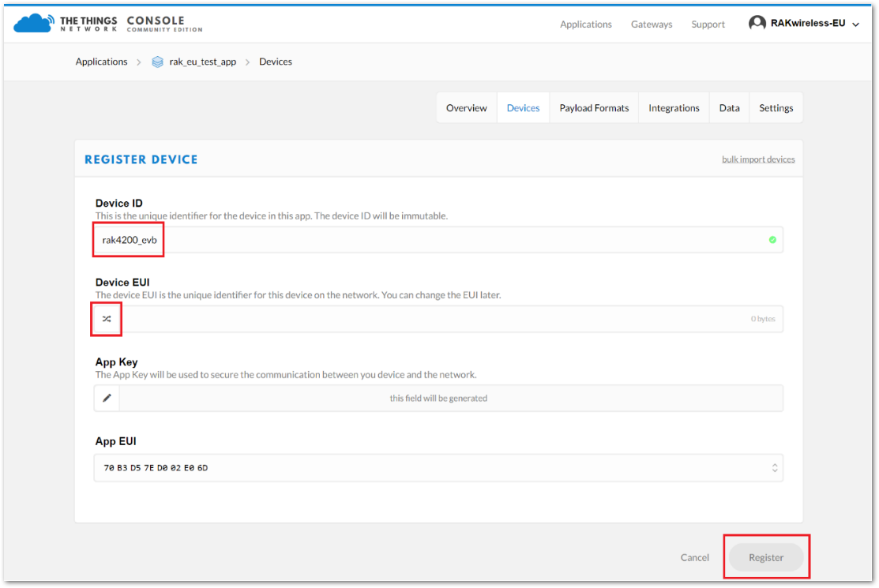879x588 pixels.
Task: Click the user avatar icon
Action: click(757, 23)
